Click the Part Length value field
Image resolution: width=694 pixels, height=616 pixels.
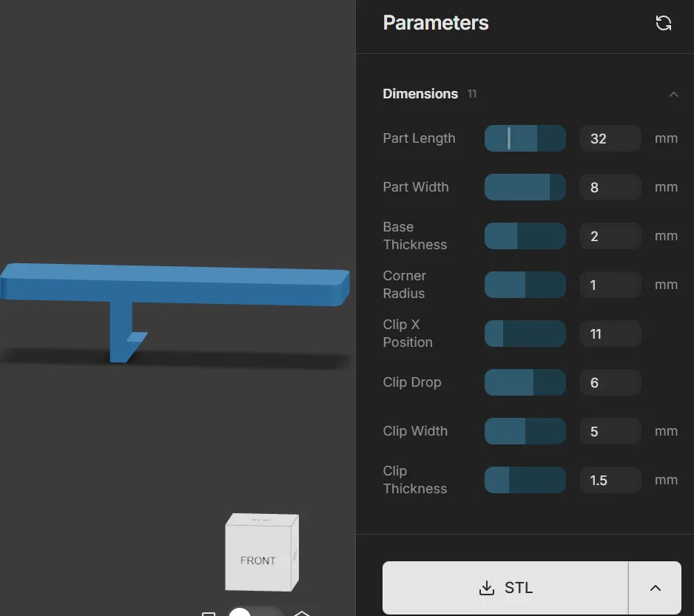[610, 138]
